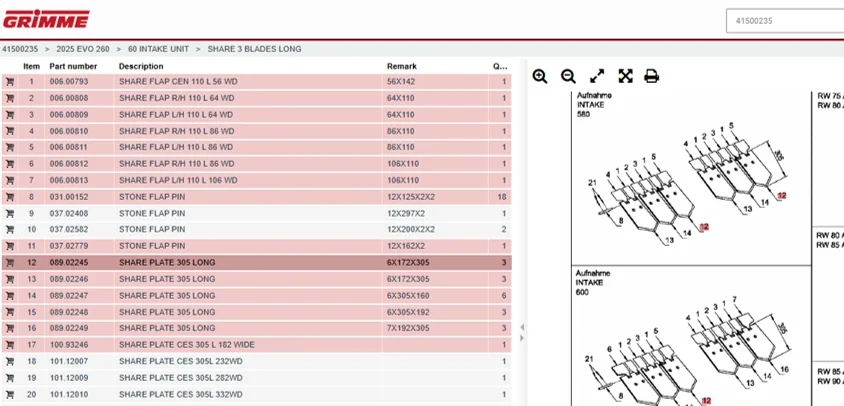
Task: Add part 006.00808 to shopping cart
Action: pyautogui.click(x=10, y=99)
